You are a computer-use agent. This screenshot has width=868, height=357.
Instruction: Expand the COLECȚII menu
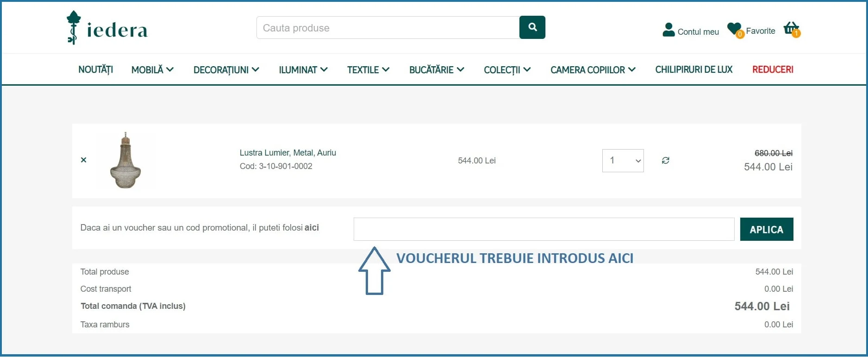point(507,69)
